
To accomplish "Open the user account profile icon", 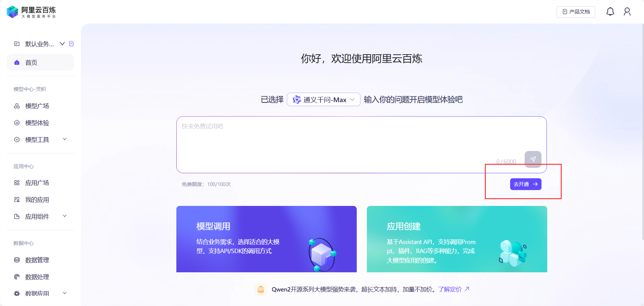I will click(627, 12).
